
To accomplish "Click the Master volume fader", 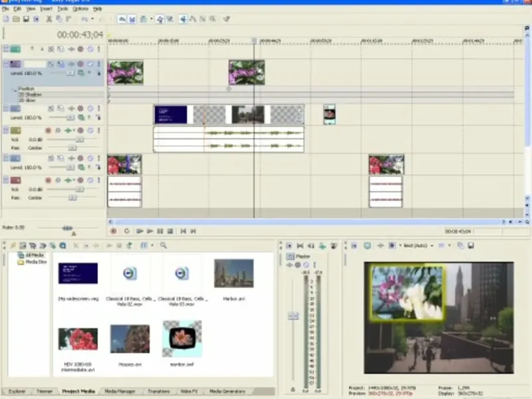I will point(293,317).
